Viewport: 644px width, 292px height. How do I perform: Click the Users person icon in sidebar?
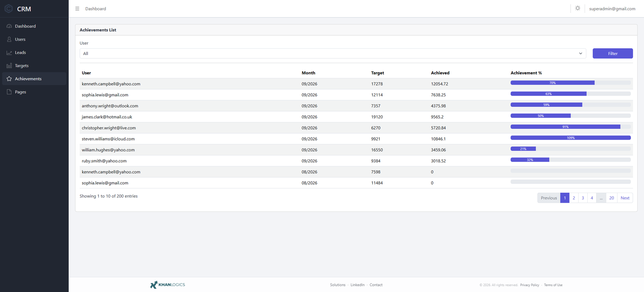(x=9, y=39)
